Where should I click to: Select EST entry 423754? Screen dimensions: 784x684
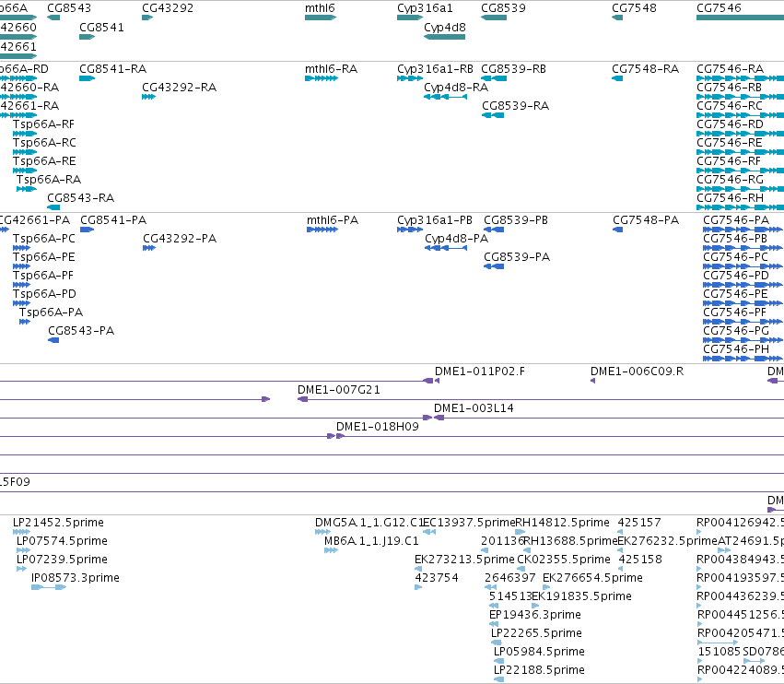[x=437, y=578]
